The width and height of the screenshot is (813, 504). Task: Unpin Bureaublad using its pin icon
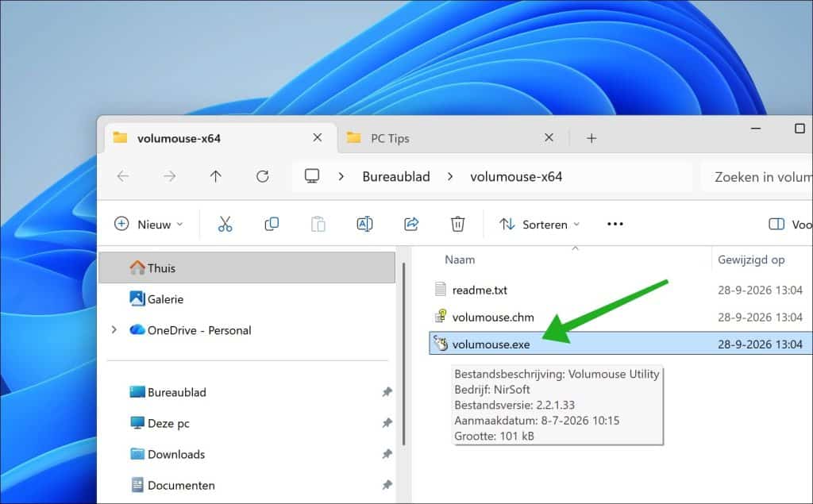coord(387,392)
